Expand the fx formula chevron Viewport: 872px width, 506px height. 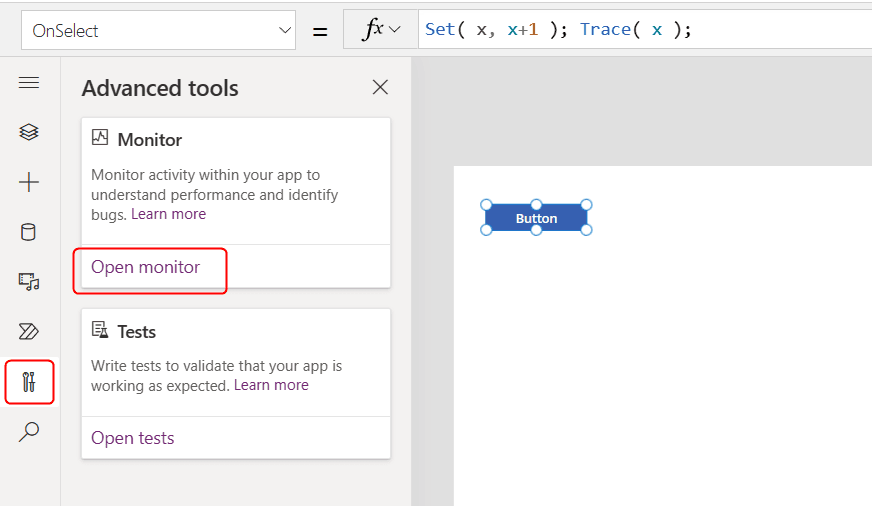pyautogui.click(x=395, y=29)
